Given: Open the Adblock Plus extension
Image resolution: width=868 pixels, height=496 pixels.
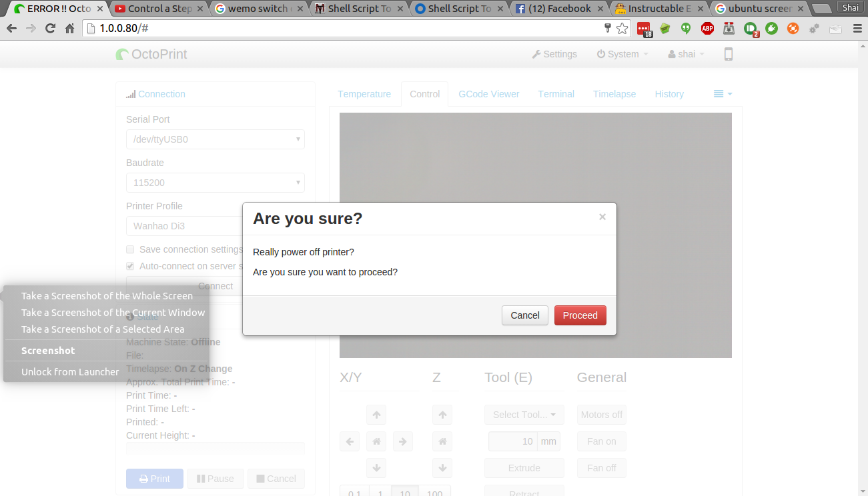Looking at the screenshot, I should (x=707, y=29).
